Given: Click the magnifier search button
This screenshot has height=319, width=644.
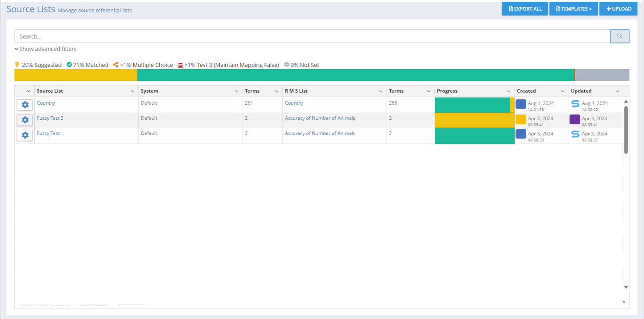Looking at the screenshot, I should 619,37.
